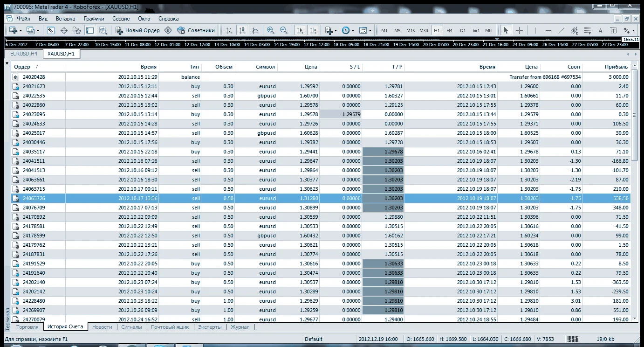This screenshot has height=347, width=644.
Task: Click the Советники button
Action: 196,30
